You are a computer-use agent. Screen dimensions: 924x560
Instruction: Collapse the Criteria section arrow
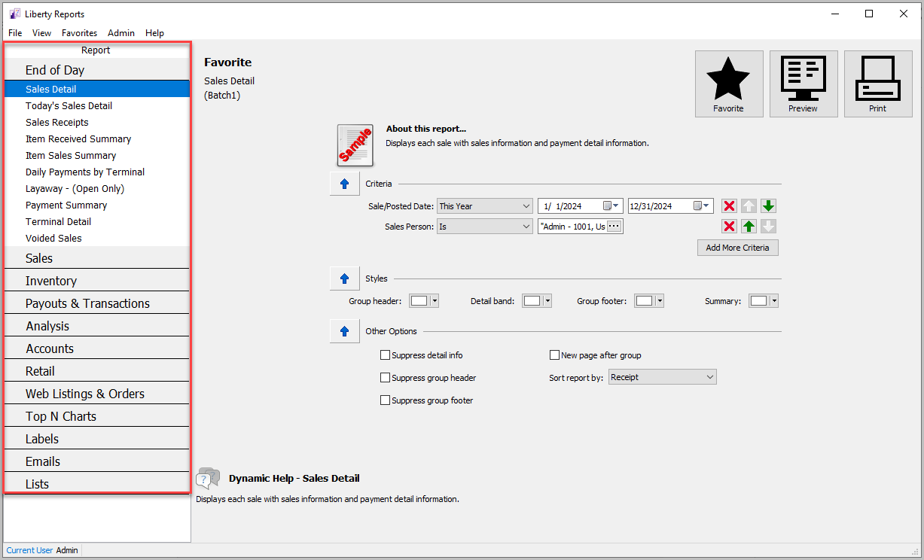pyautogui.click(x=345, y=184)
